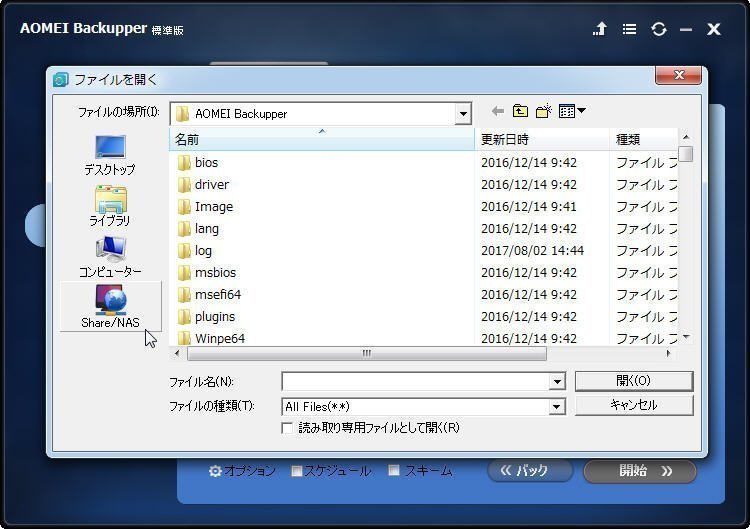Click the AOMEI refresh icon
Image resolution: width=750 pixels, height=529 pixels.
(659, 29)
